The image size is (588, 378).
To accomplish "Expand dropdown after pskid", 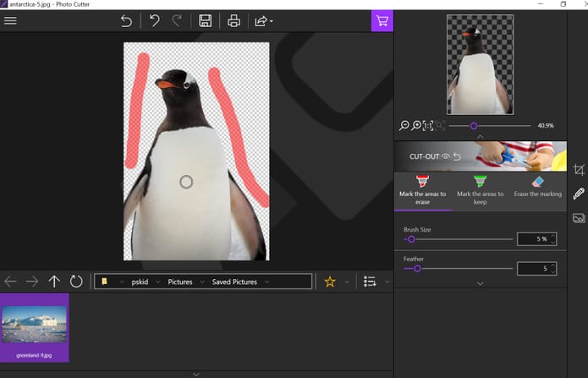I will coord(158,282).
